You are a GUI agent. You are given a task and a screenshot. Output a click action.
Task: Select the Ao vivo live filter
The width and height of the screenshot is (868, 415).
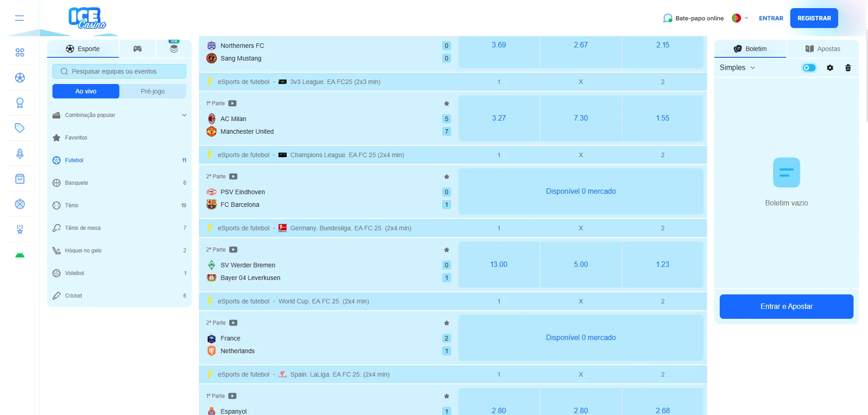coord(86,91)
